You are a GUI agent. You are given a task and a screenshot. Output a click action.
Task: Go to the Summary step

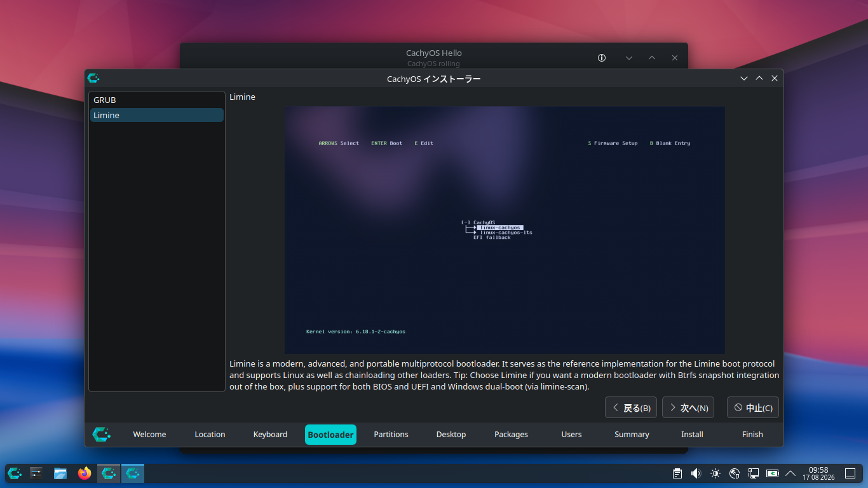(632, 435)
